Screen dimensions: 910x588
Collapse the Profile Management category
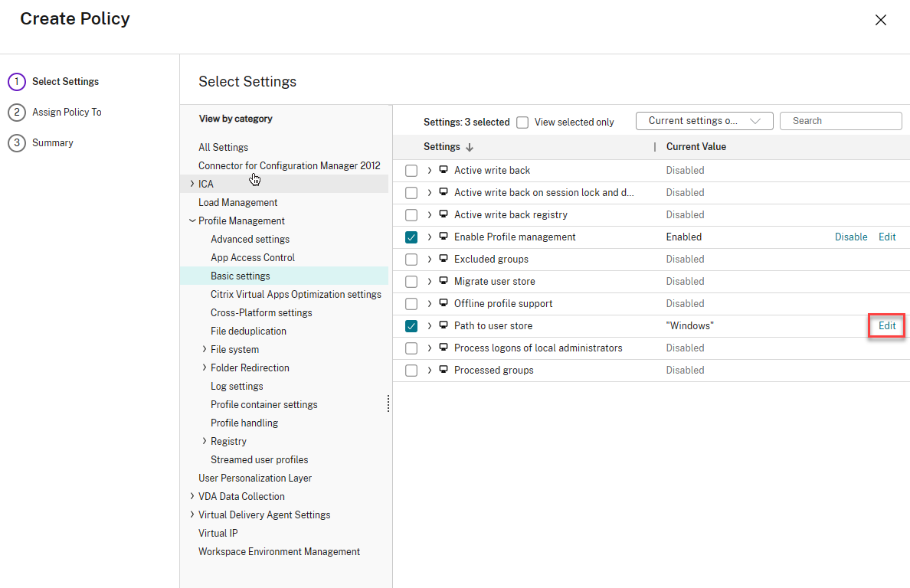pyautogui.click(x=191, y=220)
